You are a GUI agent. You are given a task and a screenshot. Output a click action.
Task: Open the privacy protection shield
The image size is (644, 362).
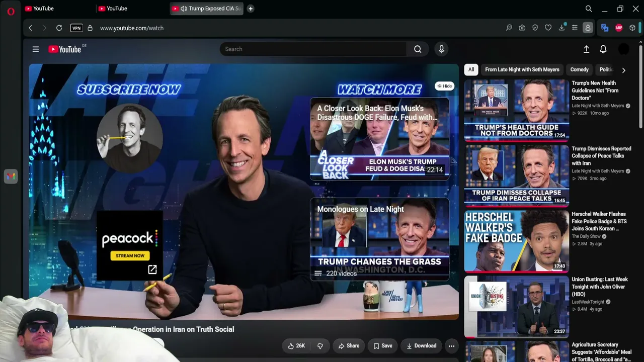(x=535, y=28)
